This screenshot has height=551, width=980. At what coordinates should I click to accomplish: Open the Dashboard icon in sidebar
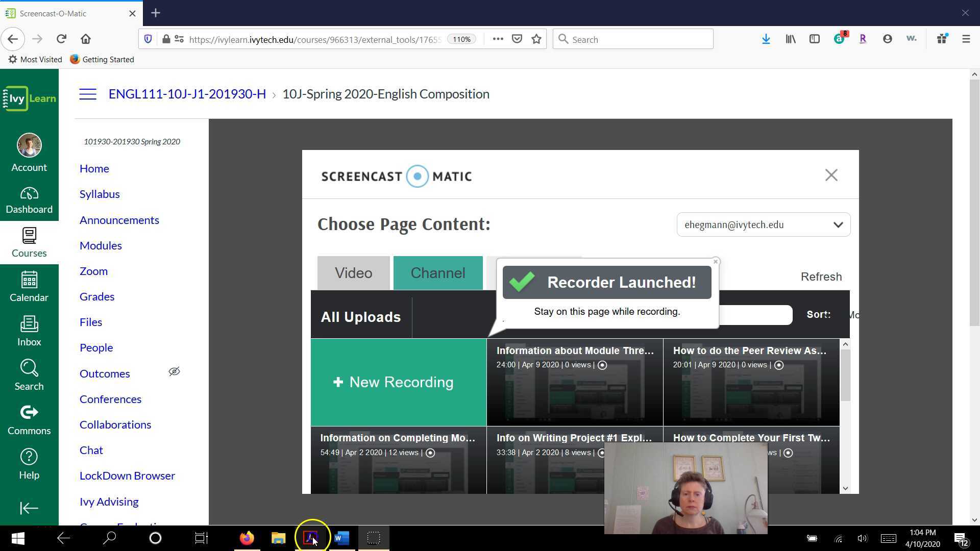click(29, 200)
